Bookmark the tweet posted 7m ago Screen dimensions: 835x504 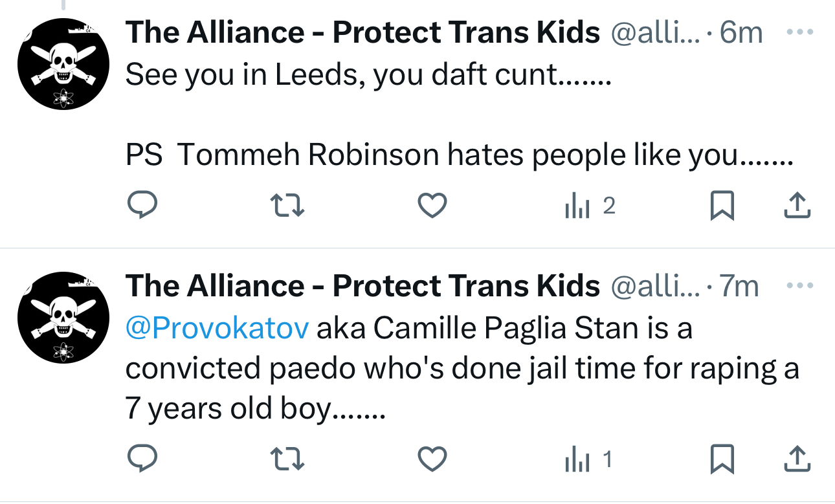coord(722,460)
